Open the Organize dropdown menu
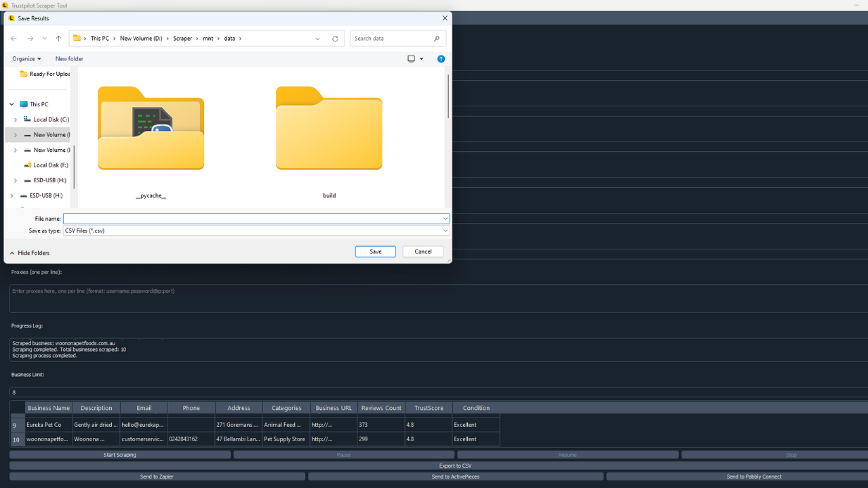Screen dimensions: 868x488 [26, 59]
